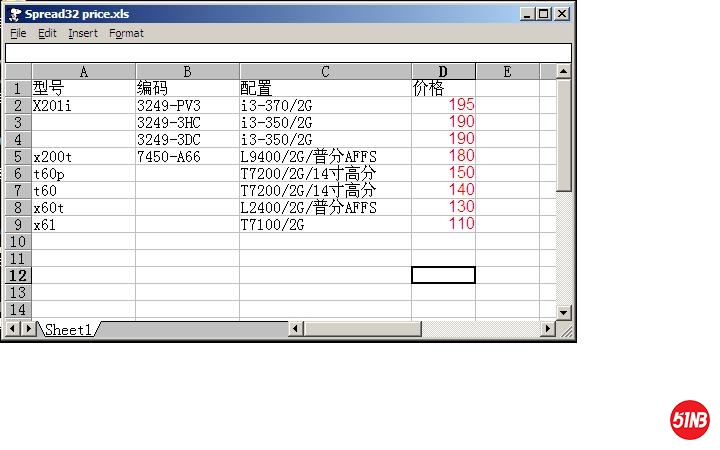Image resolution: width=720 pixels, height=450 pixels.
Task: Open the Edit menu
Action: pos(47,33)
